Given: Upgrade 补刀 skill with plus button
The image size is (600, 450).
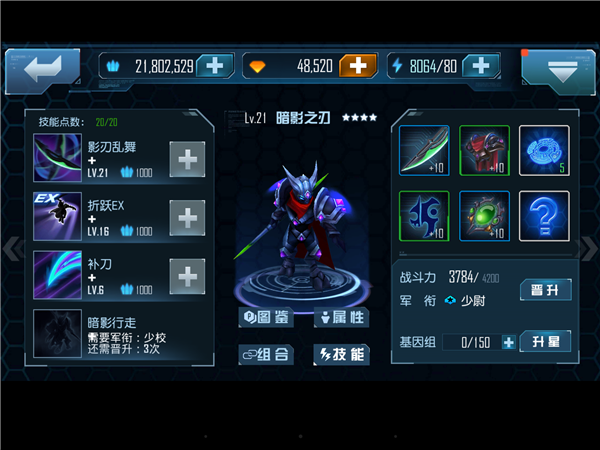Looking at the screenshot, I should point(187,276).
